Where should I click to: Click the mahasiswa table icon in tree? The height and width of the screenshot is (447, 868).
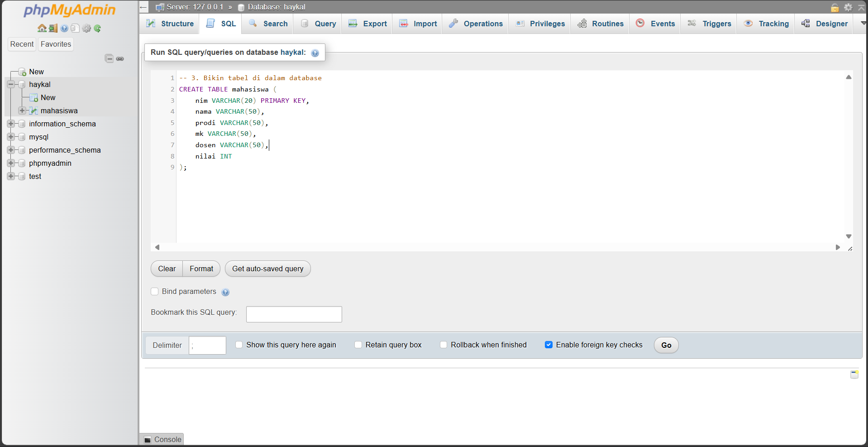tap(33, 111)
